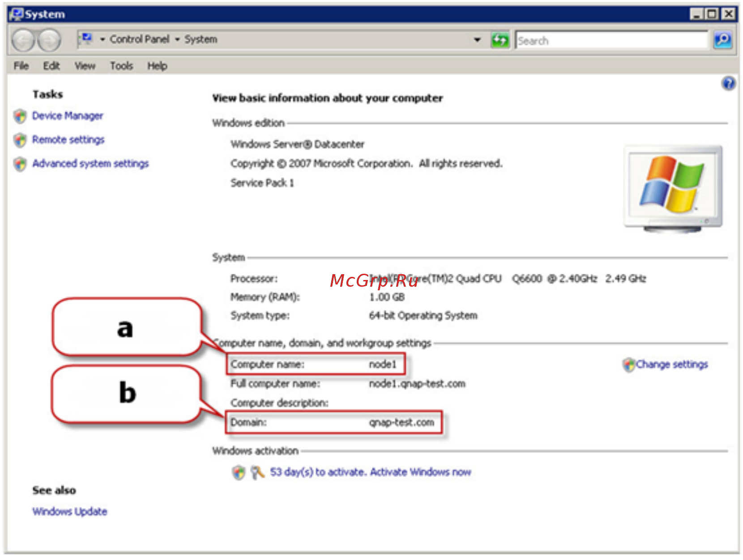Click the 2.49 GHz processor speed value
The height and width of the screenshot is (560, 743).
tap(625, 279)
